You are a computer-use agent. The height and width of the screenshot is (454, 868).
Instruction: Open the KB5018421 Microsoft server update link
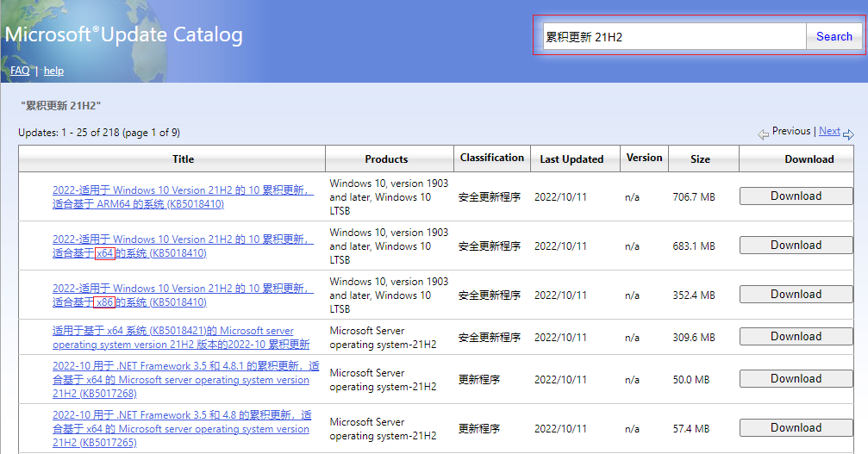click(181, 338)
